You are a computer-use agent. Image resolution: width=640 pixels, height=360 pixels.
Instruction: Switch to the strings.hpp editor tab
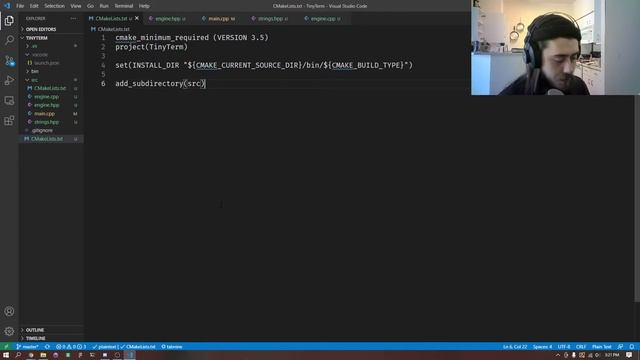click(x=270, y=18)
